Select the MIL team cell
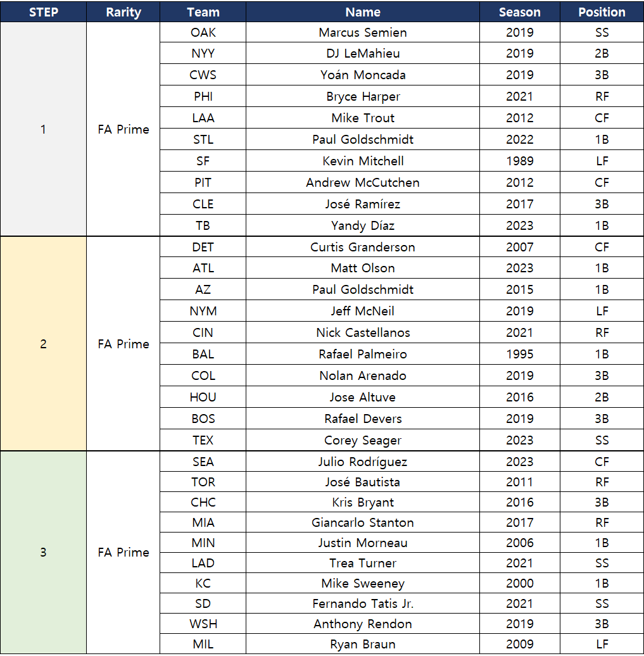Image resolution: width=644 pixels, height=656 pixels. (203, 644)
